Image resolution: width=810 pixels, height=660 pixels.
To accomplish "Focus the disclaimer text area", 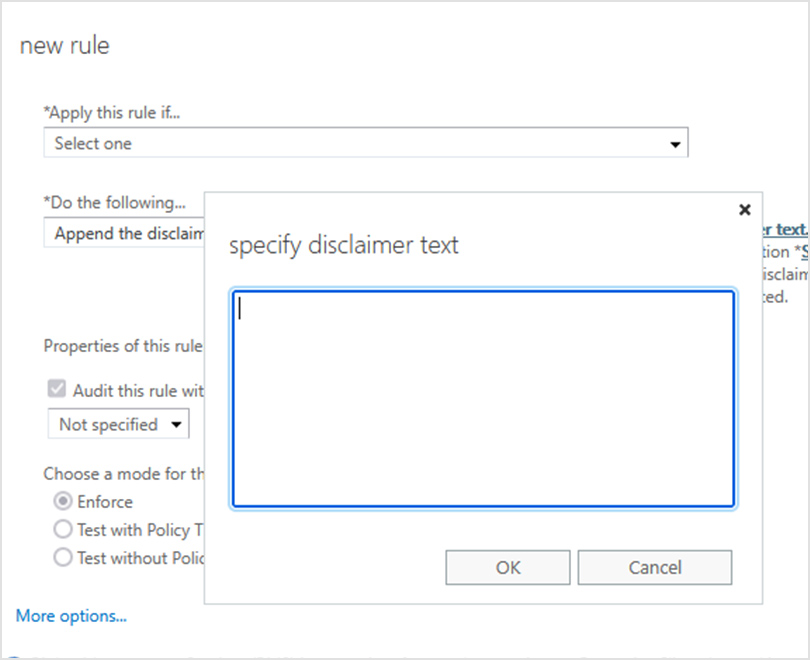I will point(483,399).
